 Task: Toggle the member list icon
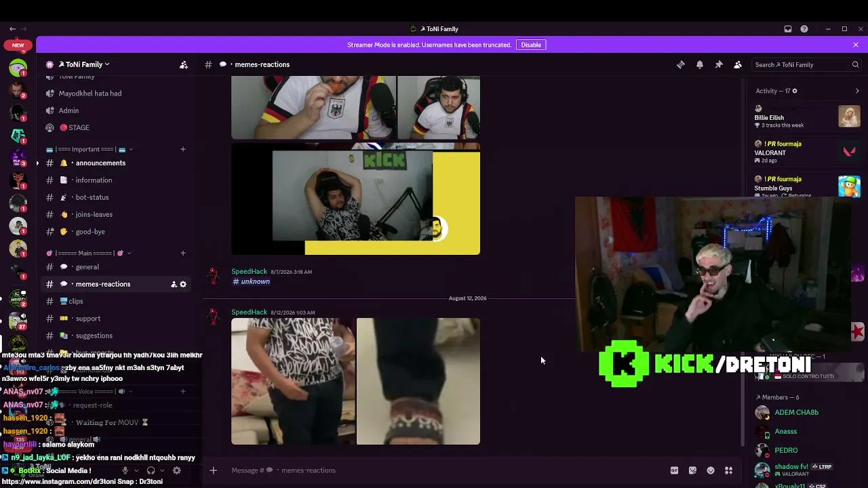[738, 64]
